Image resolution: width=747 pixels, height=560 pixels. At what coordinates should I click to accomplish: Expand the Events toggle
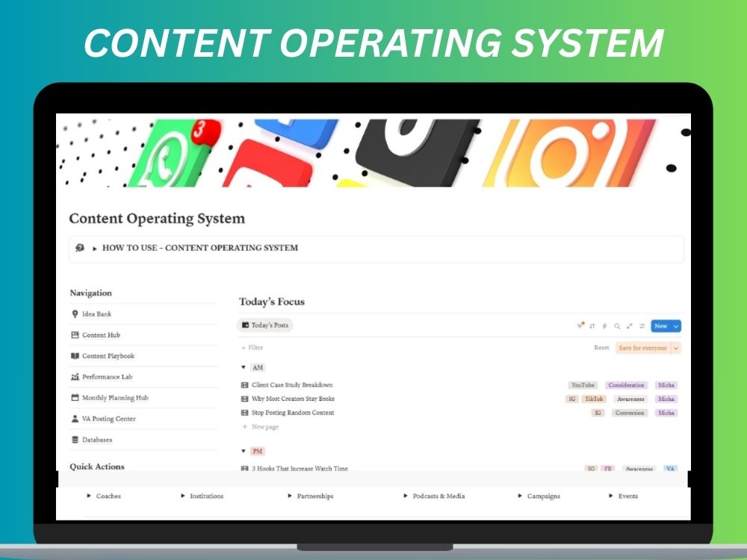pyautogui.click(x=611, y=497)
